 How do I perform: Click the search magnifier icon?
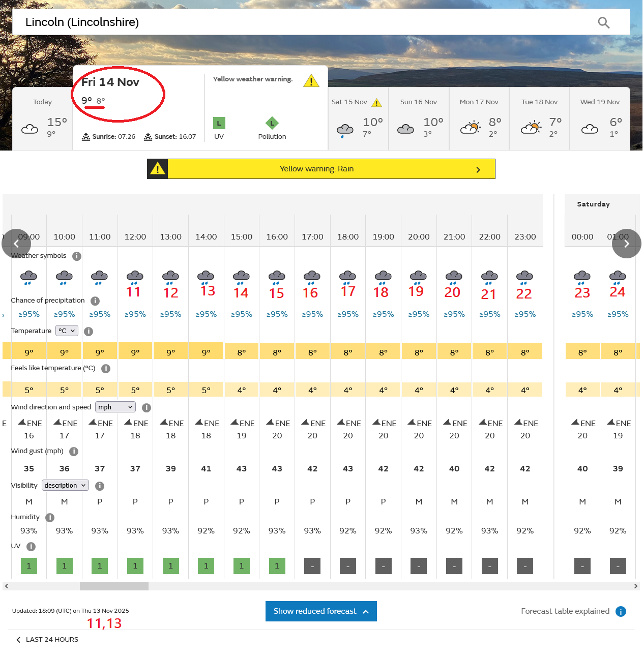click(x=603, y=22)
